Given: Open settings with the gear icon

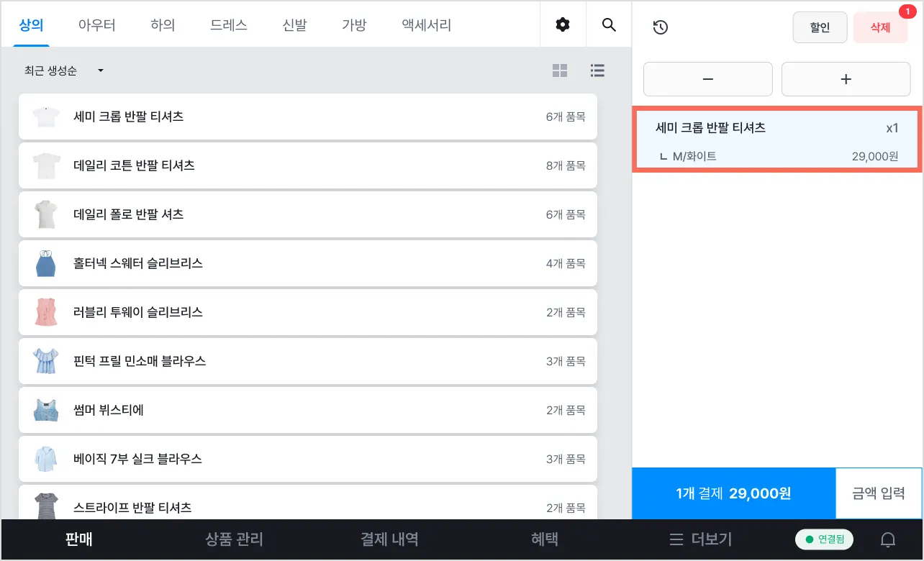Looking at the screenshot, I should point(563,25).
